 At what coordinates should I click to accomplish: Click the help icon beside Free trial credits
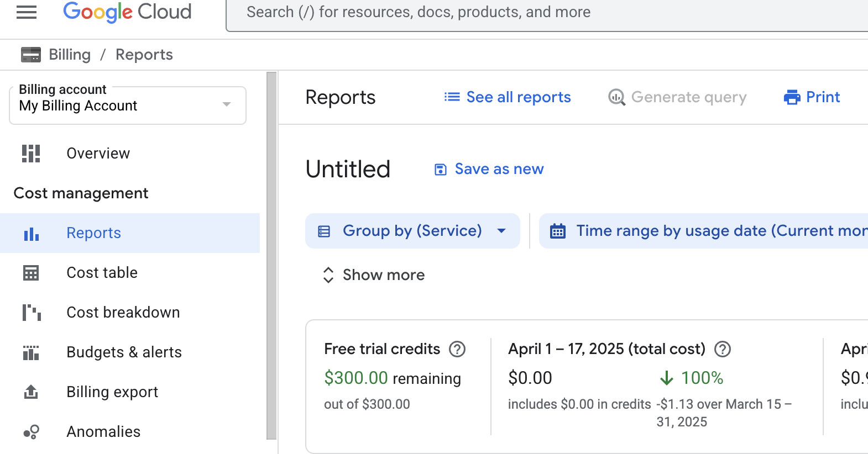point(457,349)
